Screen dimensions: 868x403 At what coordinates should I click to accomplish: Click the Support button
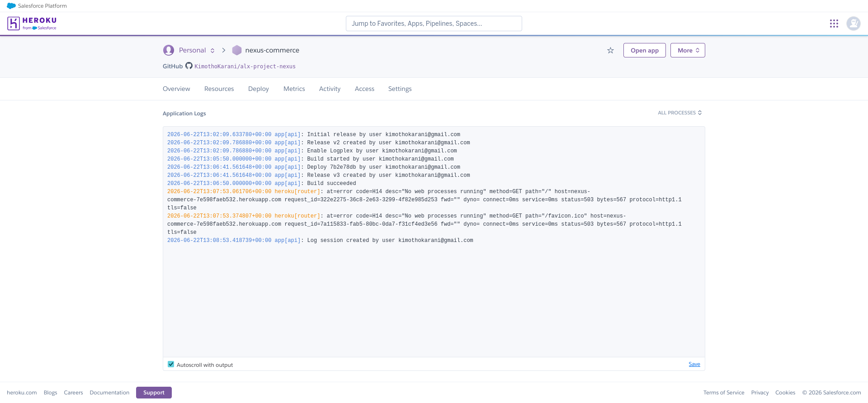[154, 393]
